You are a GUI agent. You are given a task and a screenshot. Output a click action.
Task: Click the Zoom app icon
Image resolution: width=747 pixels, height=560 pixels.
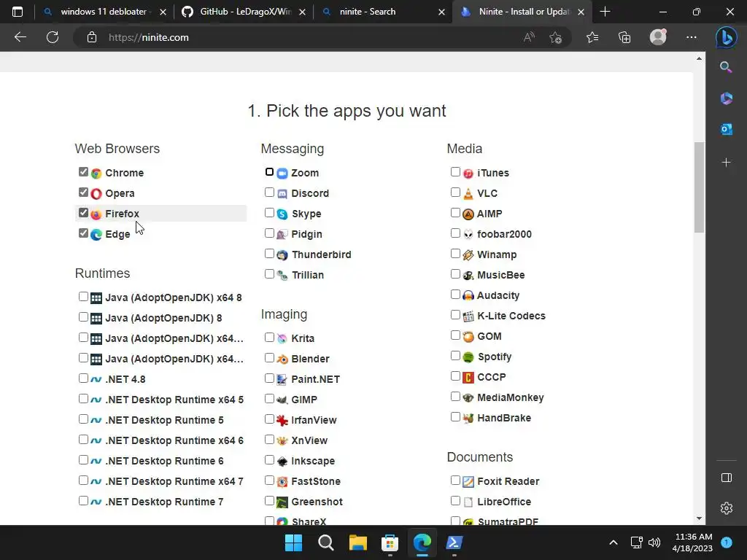tap(282, 174)
